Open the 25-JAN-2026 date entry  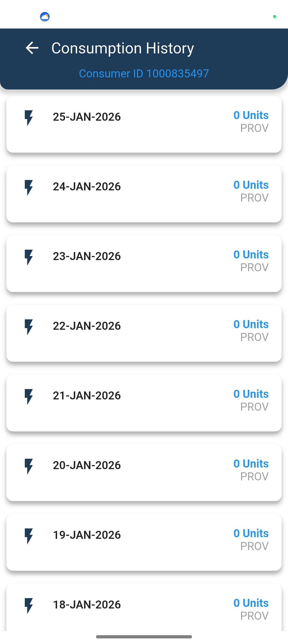point(87,117)
